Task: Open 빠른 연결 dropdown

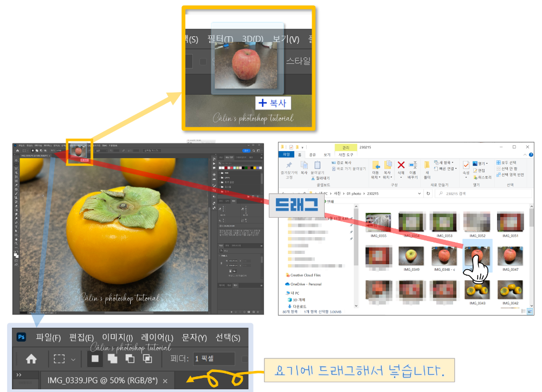Action: 446,169
